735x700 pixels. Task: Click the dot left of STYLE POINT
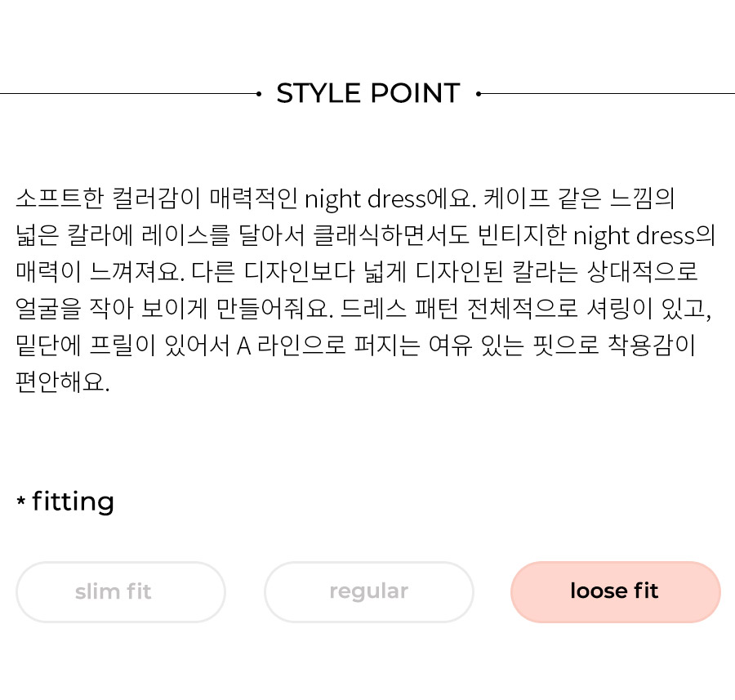coord(259,94)
